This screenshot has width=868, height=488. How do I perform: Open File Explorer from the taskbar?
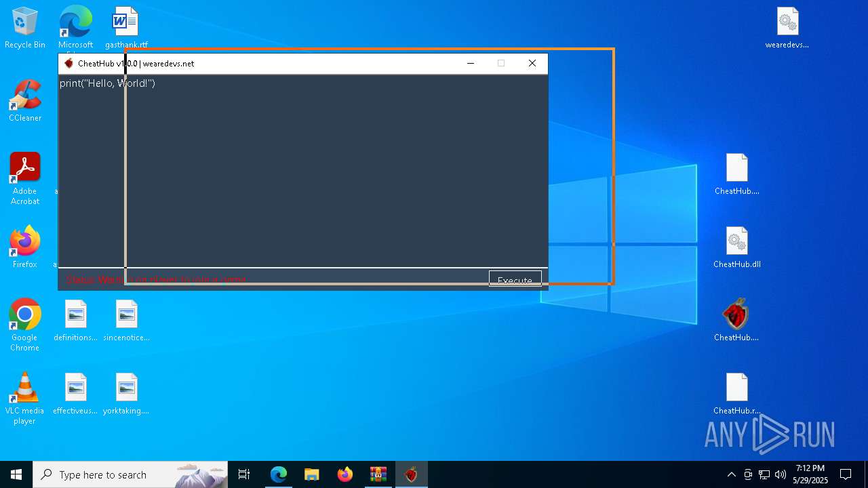pos(312,474)
